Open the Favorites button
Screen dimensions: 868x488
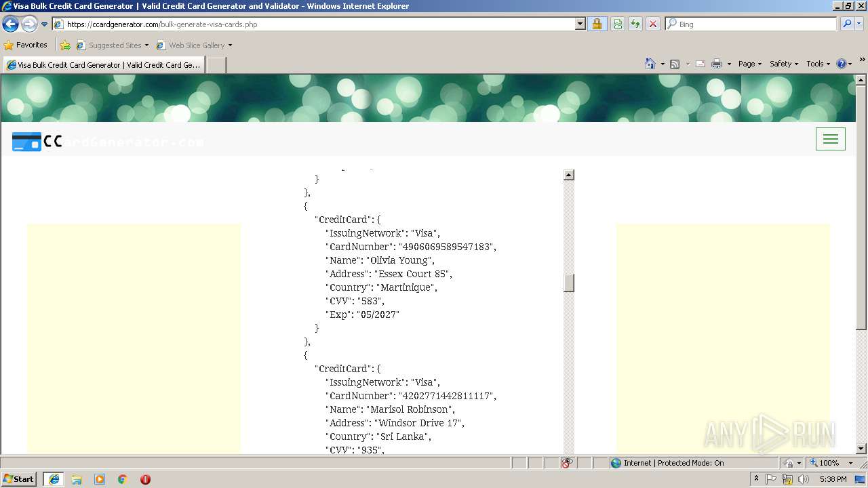(x=26, y=45)
